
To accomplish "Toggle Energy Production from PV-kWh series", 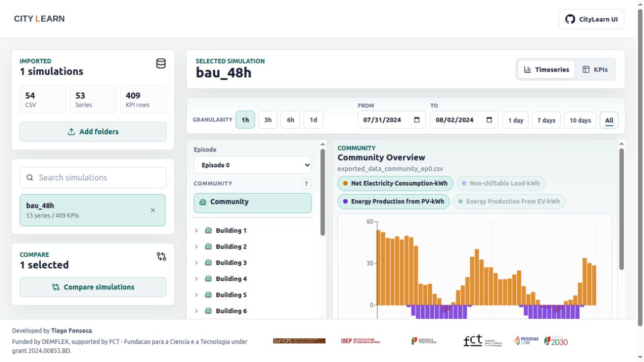I will (394, 201).
